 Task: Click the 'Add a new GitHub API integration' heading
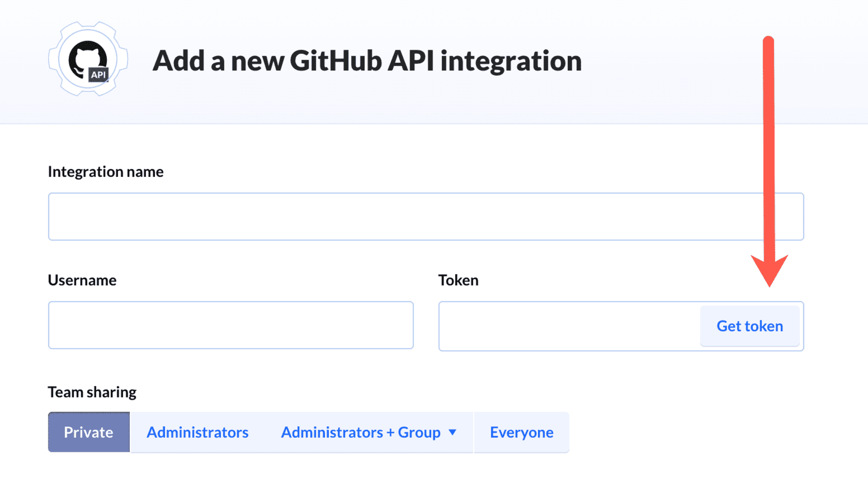pos(367,61)
